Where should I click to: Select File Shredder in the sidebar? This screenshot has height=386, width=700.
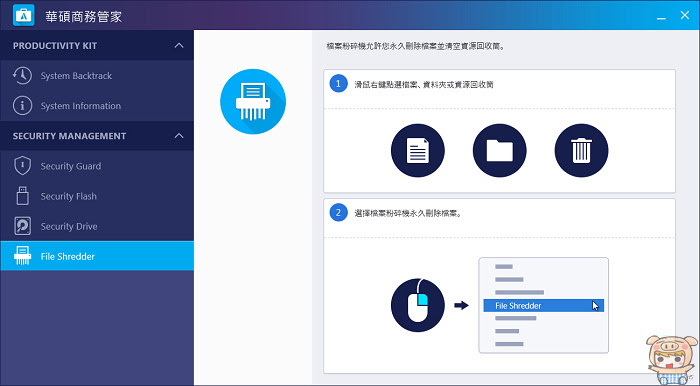click(97, 256)
